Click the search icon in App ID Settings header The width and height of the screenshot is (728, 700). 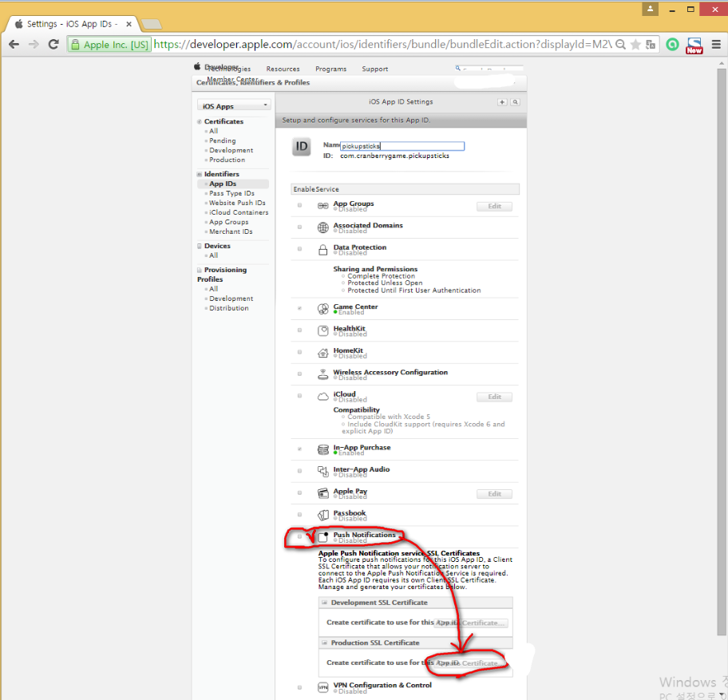[515, 102]
